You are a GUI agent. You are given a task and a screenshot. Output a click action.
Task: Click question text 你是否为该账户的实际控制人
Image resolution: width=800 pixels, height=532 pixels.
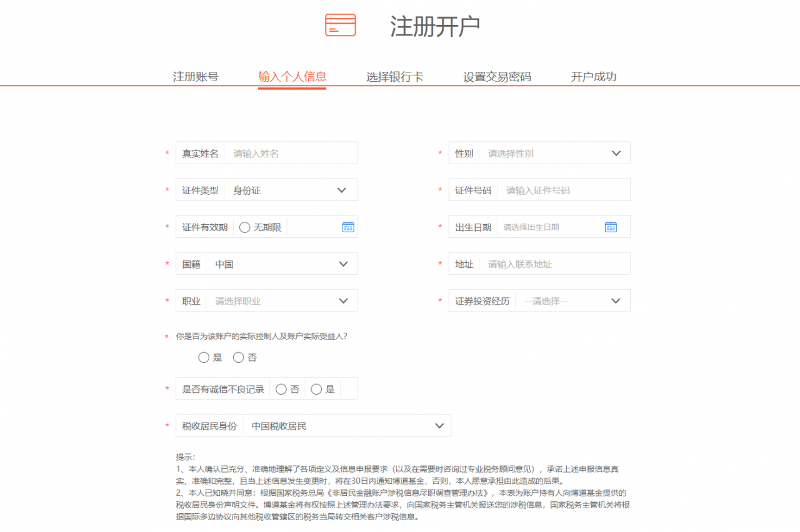click(x=262, y=336)
